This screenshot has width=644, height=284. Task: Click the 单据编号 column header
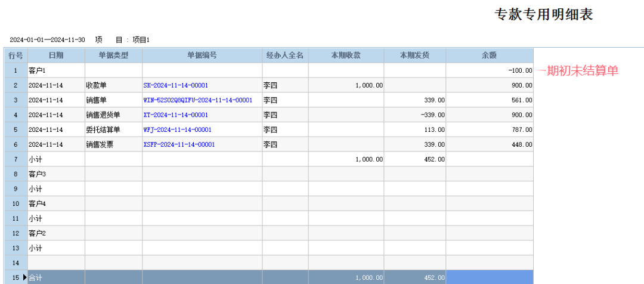click(x=203, y=55)
